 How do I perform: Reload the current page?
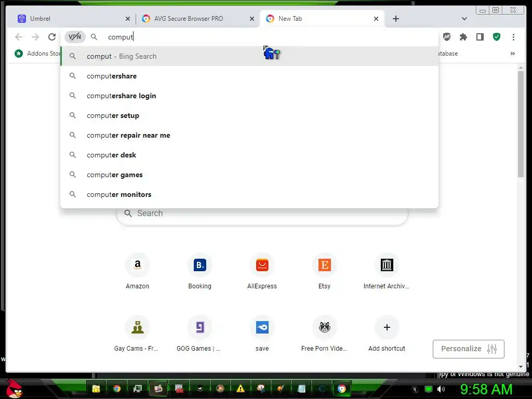click(51, 37)
